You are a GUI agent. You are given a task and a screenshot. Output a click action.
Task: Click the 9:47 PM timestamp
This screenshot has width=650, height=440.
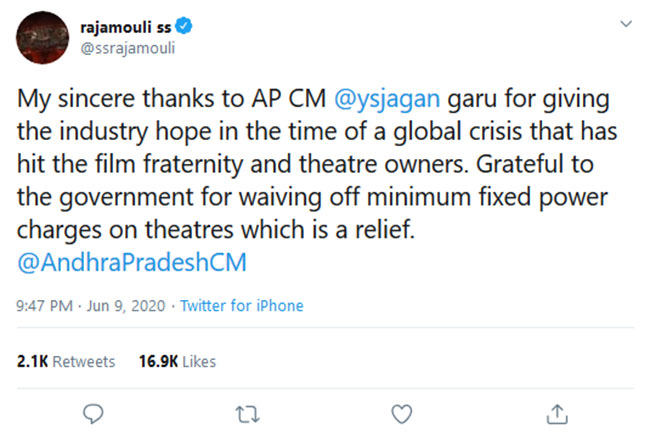click(43, 306)
